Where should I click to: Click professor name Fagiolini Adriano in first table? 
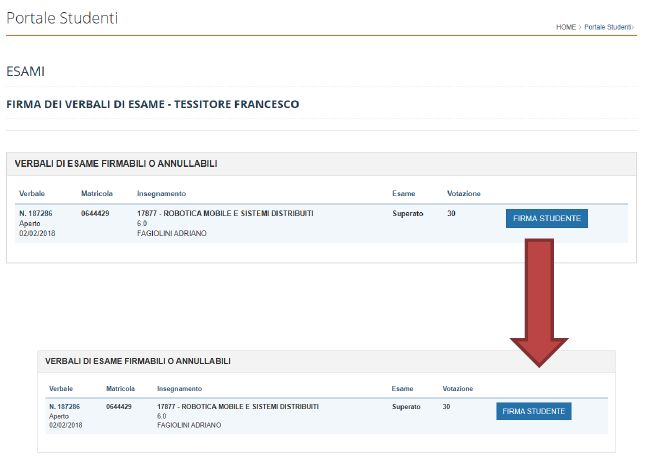[x=171, y=233]
